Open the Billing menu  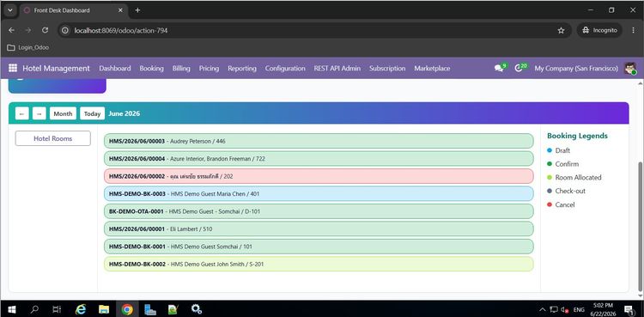(181, 68)
